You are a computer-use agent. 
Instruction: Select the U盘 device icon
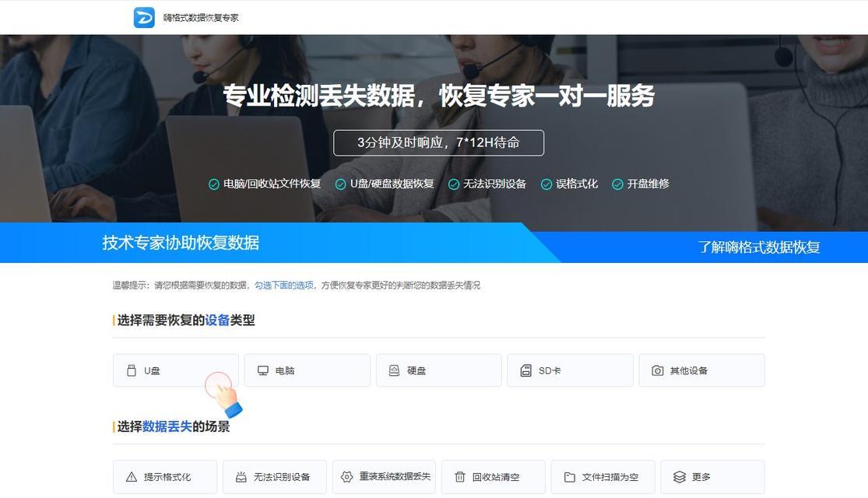(x=132, y=370)
